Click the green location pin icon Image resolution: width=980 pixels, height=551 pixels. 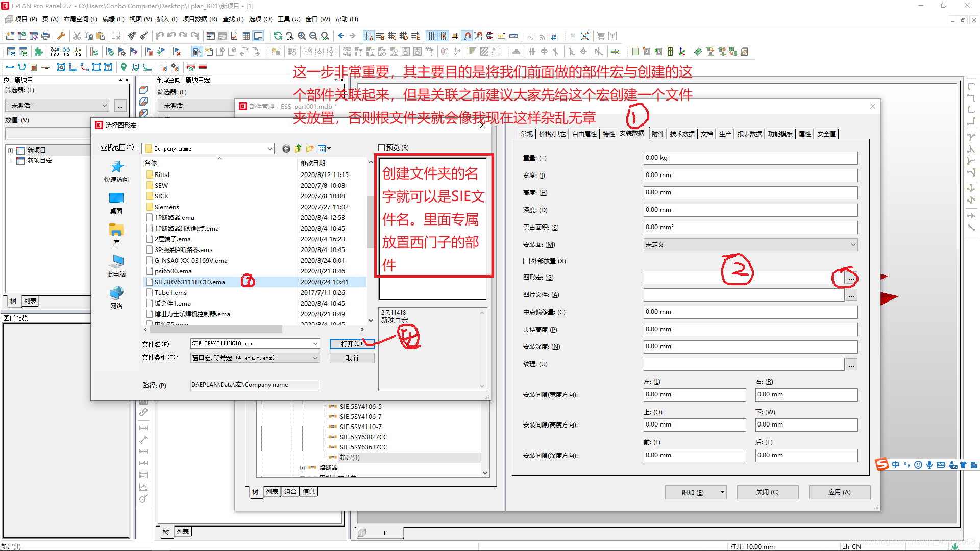point(124,67)
